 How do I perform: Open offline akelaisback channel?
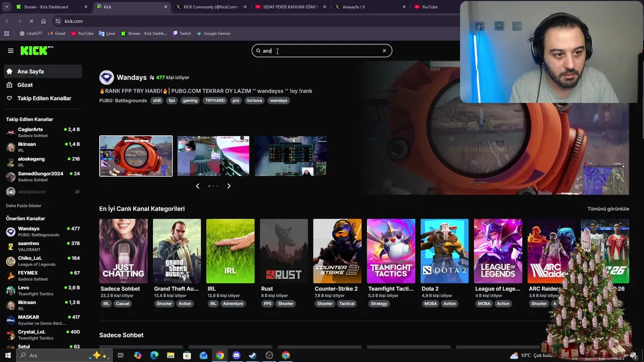[x=43, y=192]
